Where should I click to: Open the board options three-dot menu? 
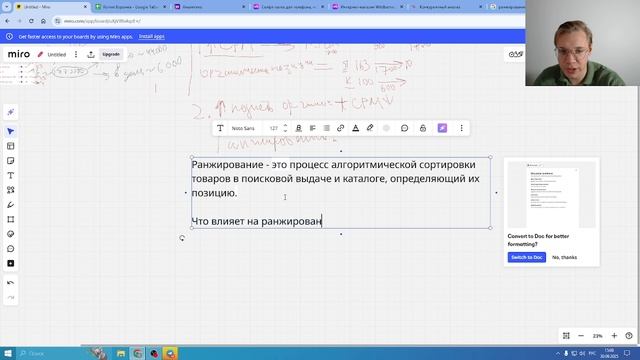click(76, 54)
